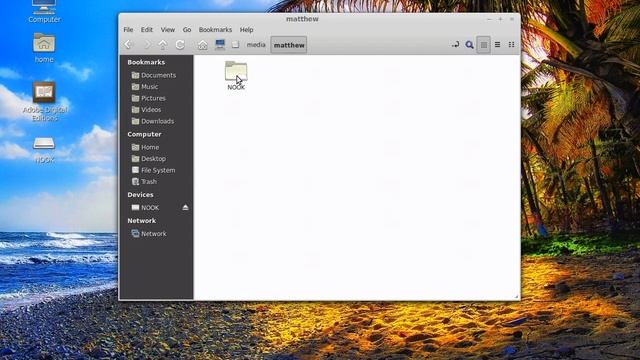
Task: Switch to compact view
Action: [x=511, y=44]
